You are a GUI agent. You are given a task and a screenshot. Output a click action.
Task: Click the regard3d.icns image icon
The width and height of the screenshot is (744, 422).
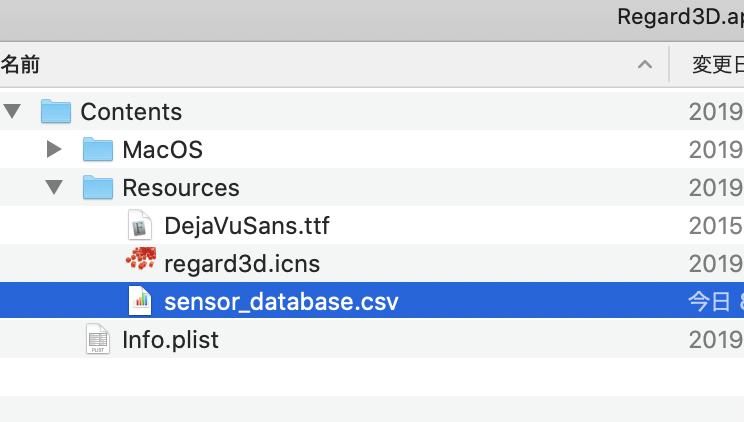[x=140, y=263]
